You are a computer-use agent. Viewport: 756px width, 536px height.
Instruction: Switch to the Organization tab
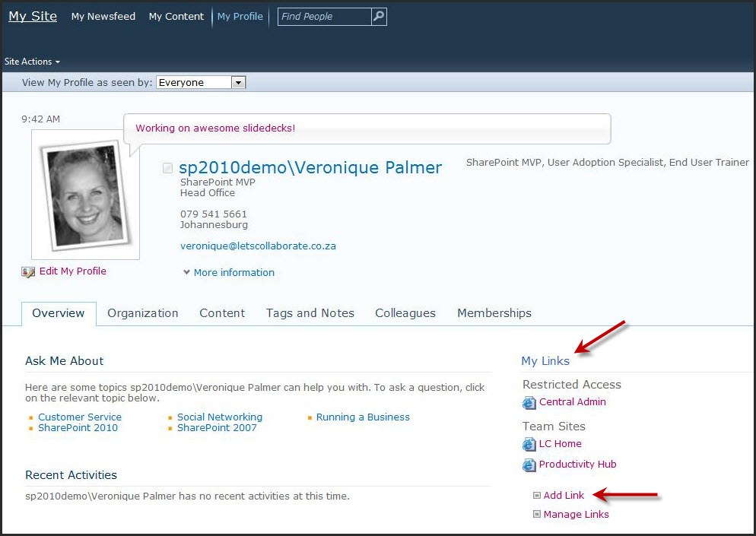coord(143,313)
